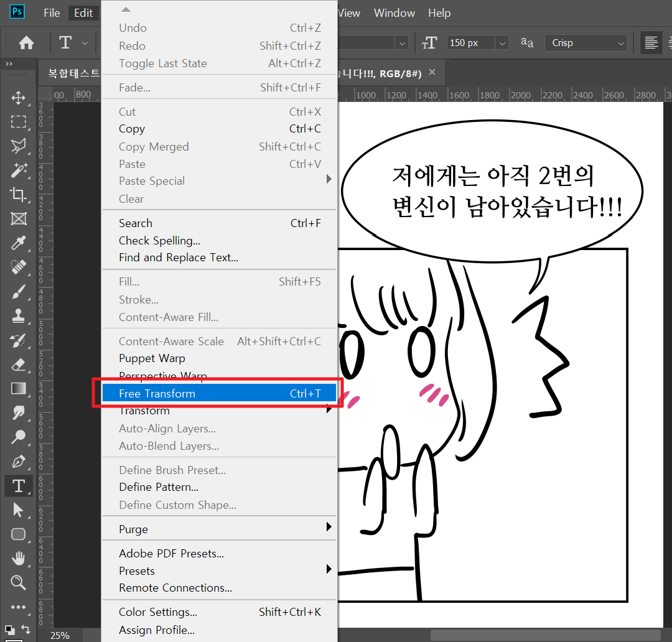The width and height of the screenshot is (672, 642).
Task: Toggle left align text option
Action: click(x=651, y=43)
